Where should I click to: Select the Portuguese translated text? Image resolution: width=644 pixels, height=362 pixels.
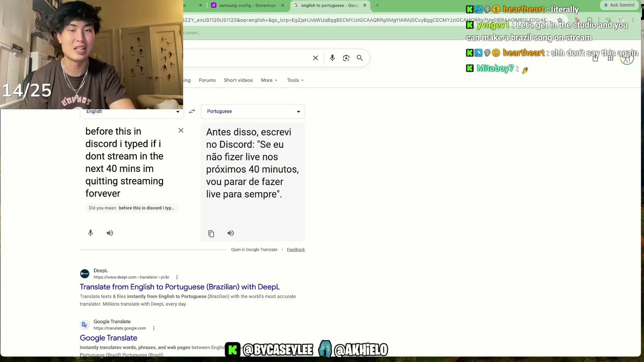click(253, 163)
